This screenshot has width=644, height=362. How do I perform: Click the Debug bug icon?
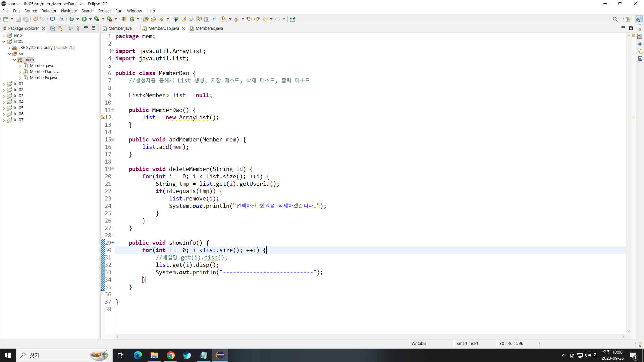71,19
